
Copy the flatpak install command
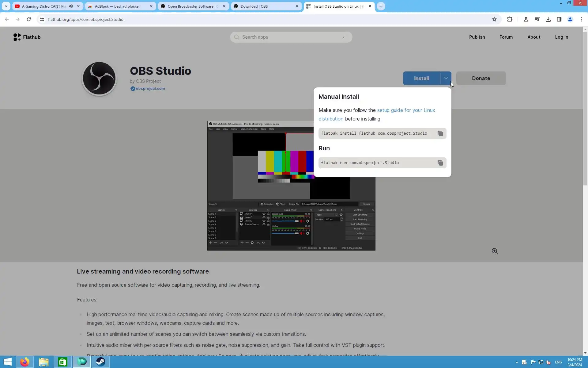pyautogui.click(x=440, y=133)
